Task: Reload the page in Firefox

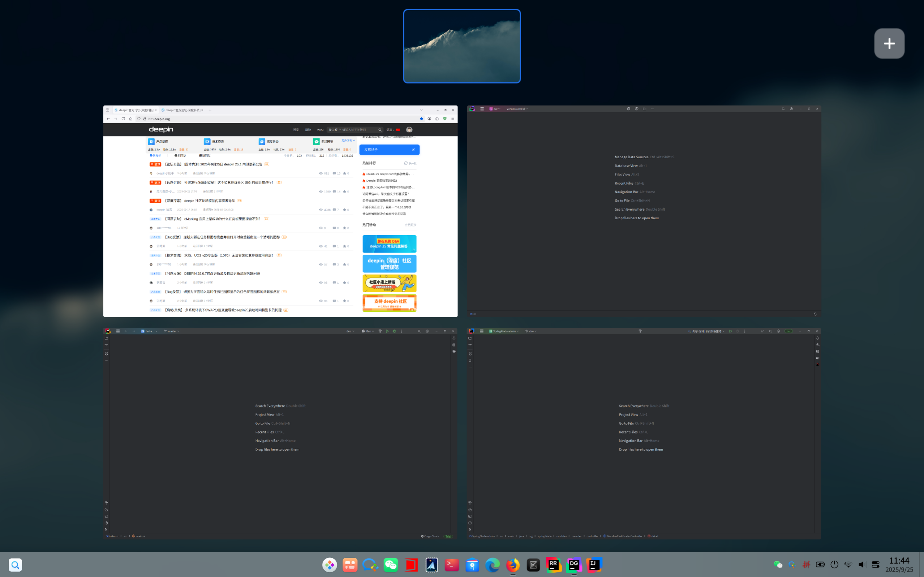Action: [x=123, y=119]
